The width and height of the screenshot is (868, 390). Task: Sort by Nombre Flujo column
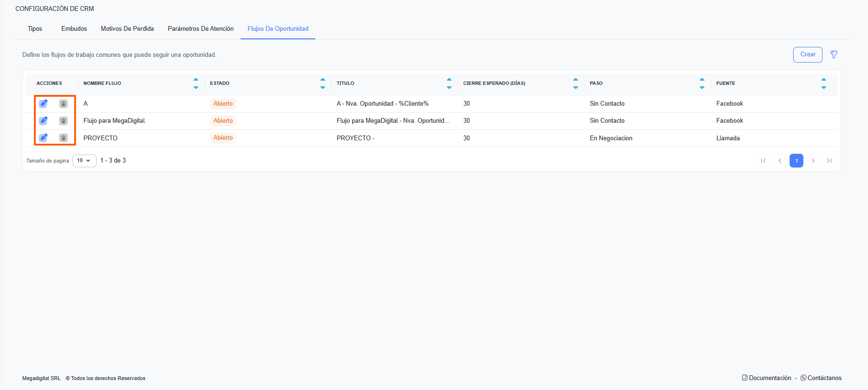pos(196,83)
